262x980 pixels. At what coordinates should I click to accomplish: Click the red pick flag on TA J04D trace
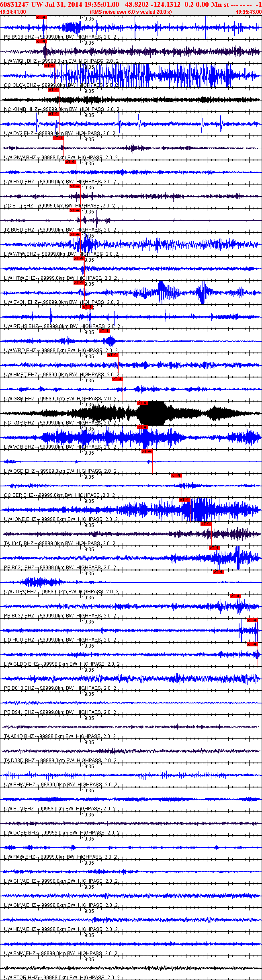[x=206, y=524]
